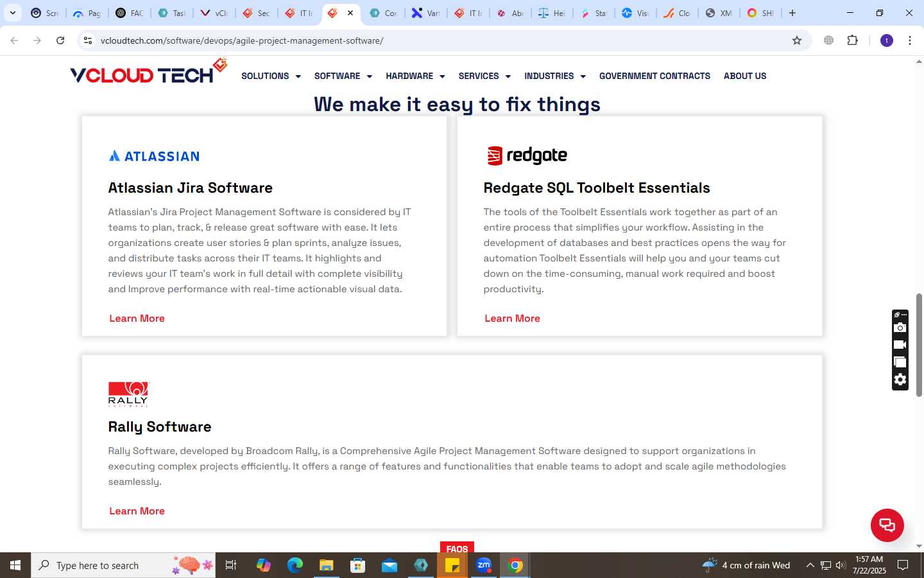Open the volume speaker icon
924x578 pixels.
click(x=841, y=565)
